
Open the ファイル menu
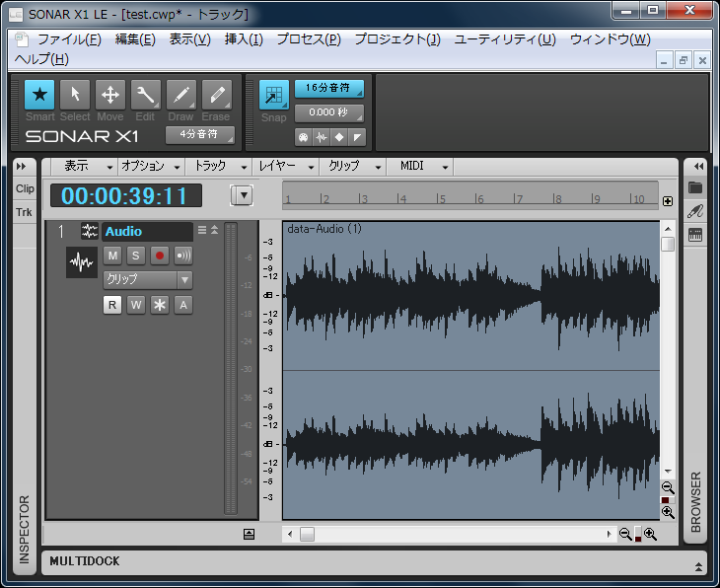click(69, 39)
